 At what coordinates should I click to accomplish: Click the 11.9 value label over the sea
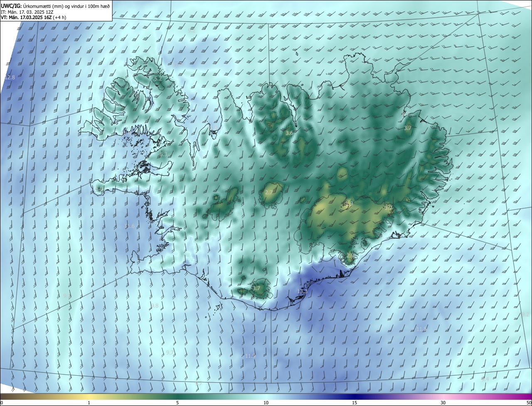tap(250, 356)
